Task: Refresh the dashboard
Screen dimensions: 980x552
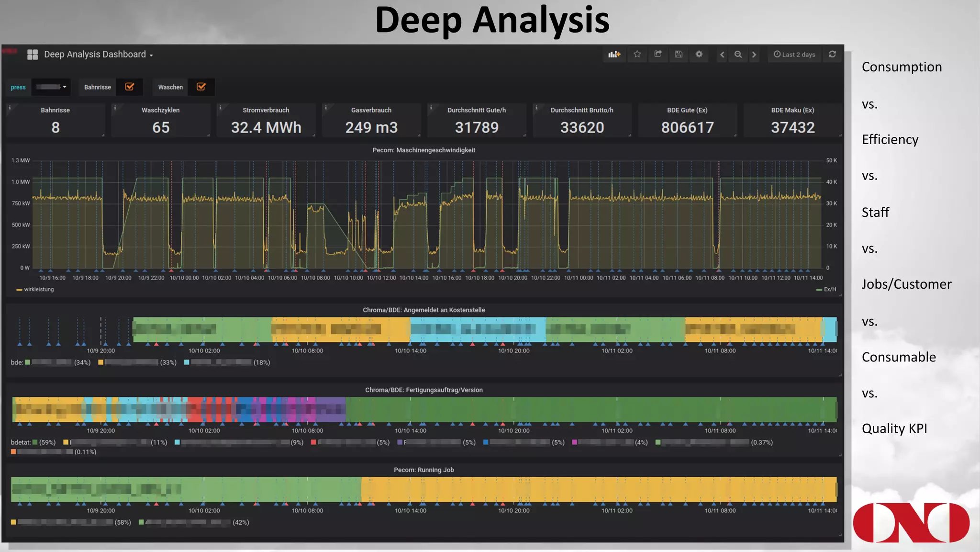Action: pyautogui.click(x=832, y=55)
